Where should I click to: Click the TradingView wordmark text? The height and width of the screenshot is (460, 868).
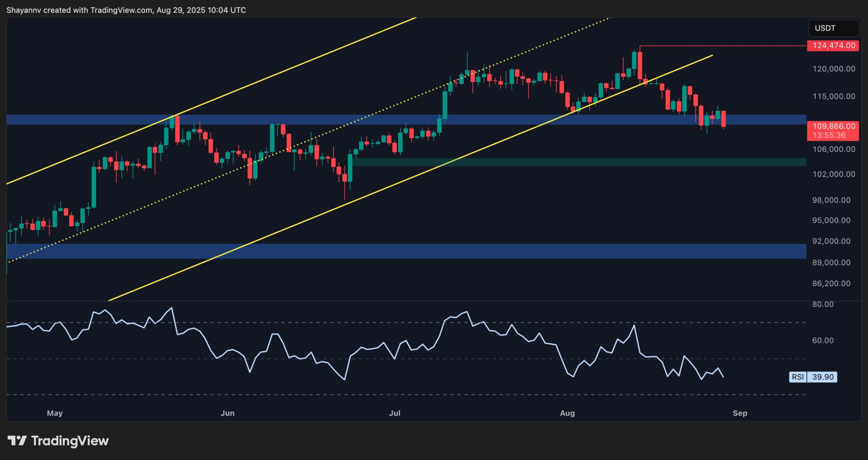70,441
